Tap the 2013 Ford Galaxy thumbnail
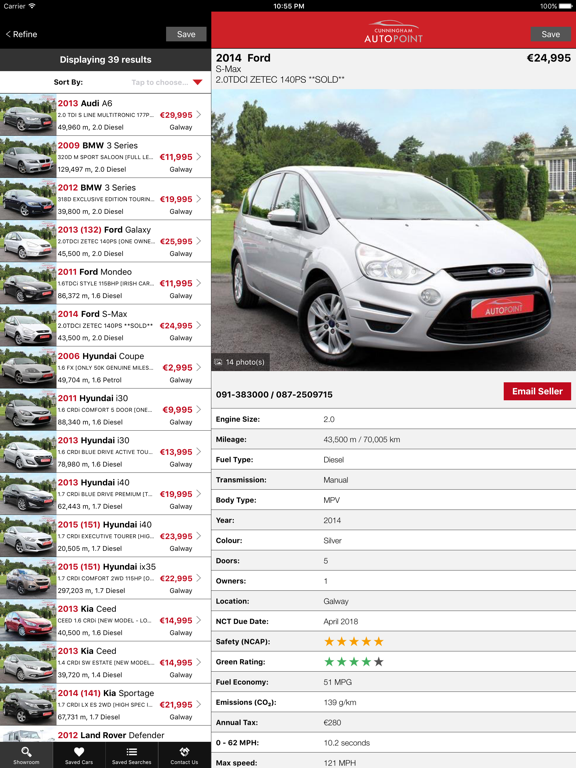Screen dimensions: 576x768 click(x=28, y=241)
